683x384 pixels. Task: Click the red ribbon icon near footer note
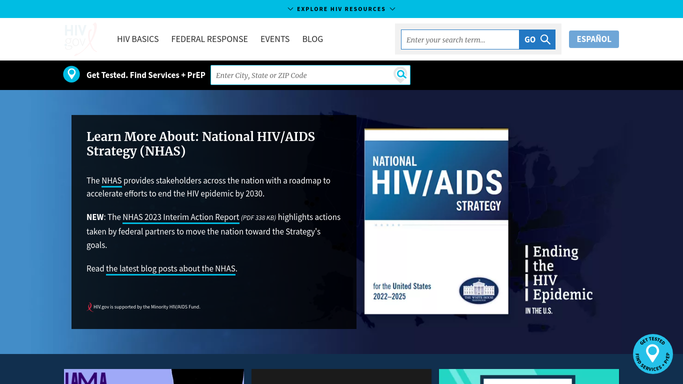(90, 307)
